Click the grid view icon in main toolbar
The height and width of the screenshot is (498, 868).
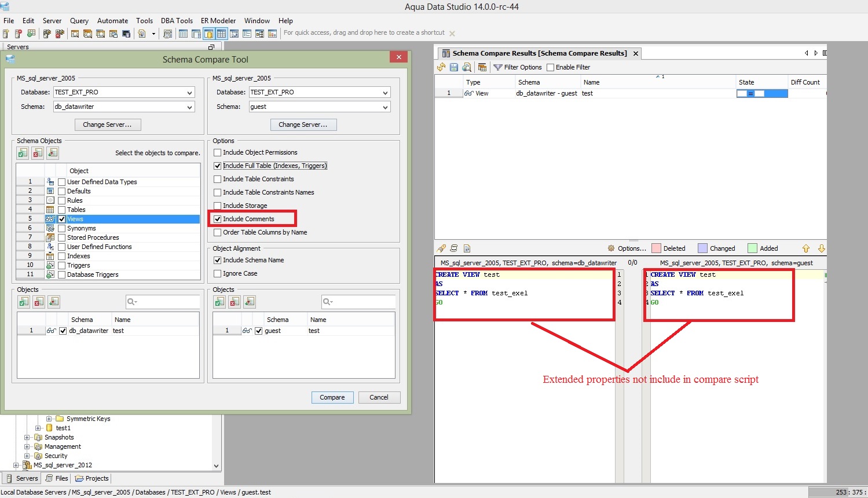(x=221, y=34)
